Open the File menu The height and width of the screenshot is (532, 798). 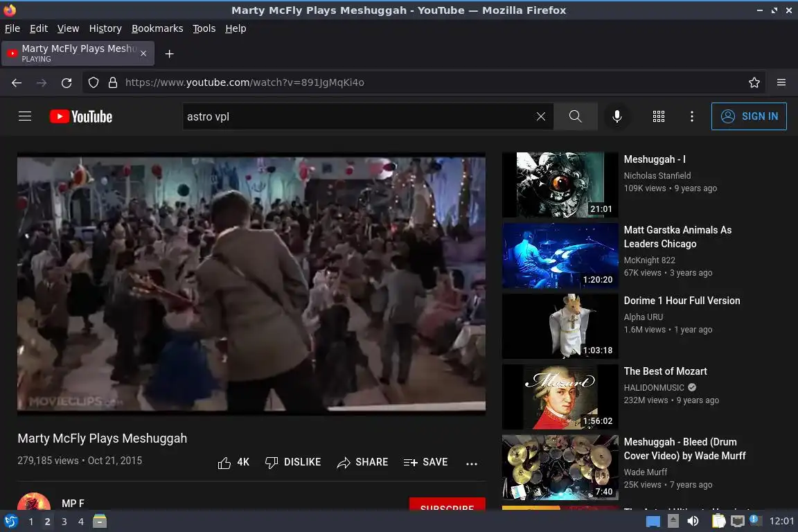12,28
